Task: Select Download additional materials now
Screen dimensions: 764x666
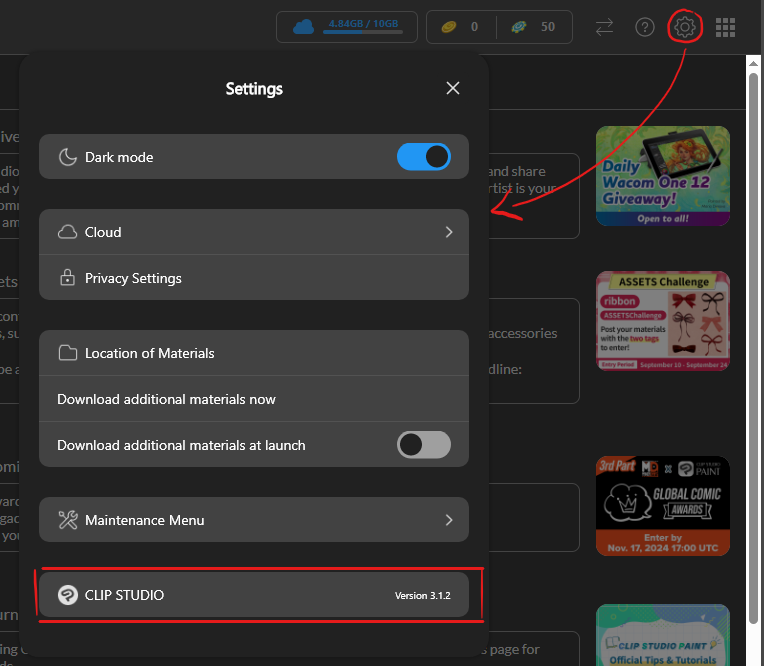Action: click(166, 399)
